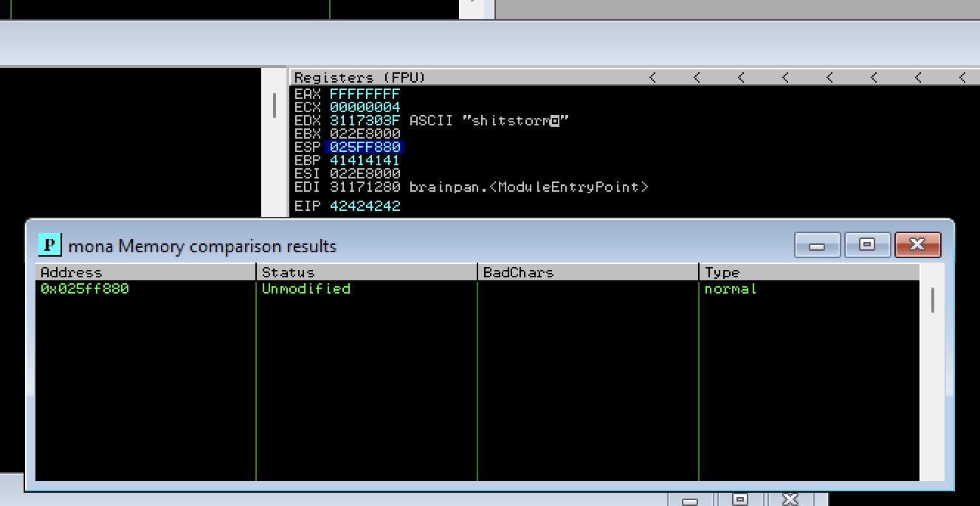Click the Type column header
The image size is (980, 506).
click(x=809, y=272)
